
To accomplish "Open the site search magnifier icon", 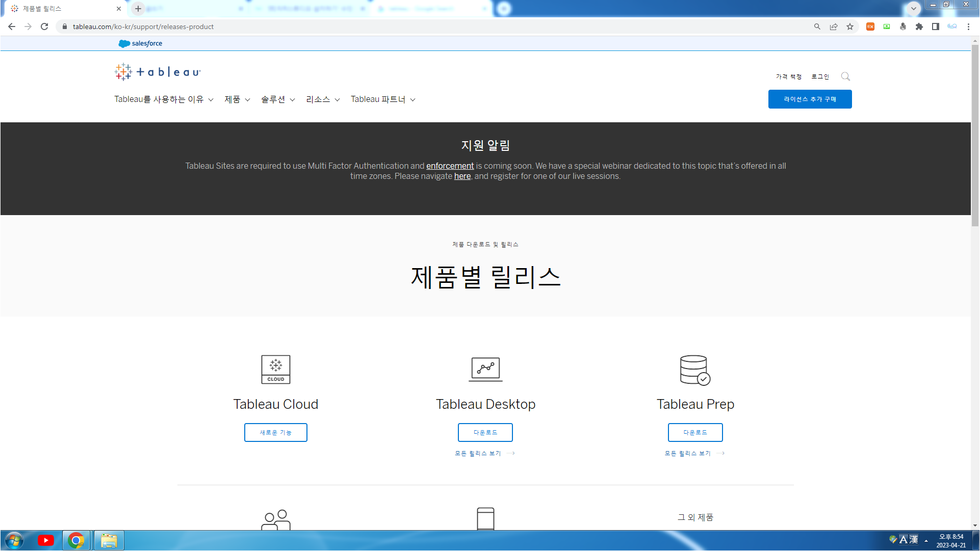I will 845,76.
